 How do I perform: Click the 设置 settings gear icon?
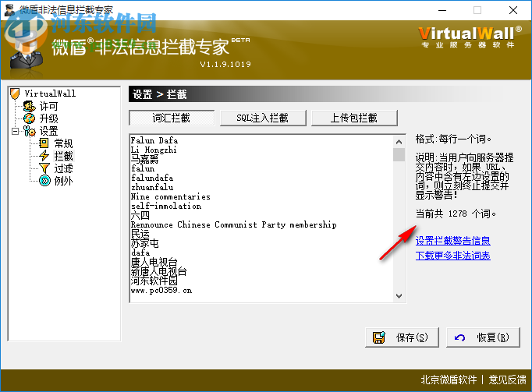pos(29,131)
